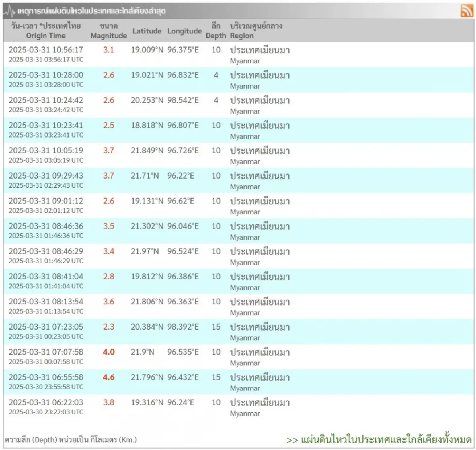Click the Magnitude column header
476x450 pixels.
pyautogui.click(x=108, y=31)
